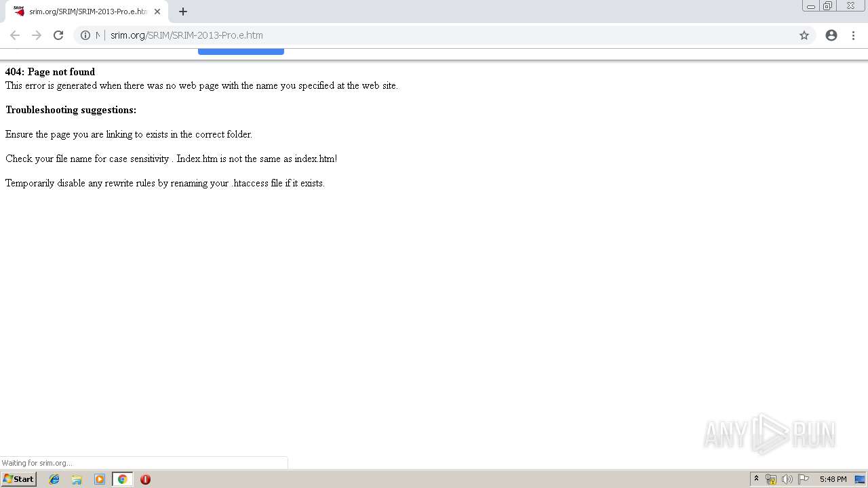The width and height of the screenshot is (868, 488).
Task: Open Windows Media Player taskbar icon
Action: coord(100,479)
